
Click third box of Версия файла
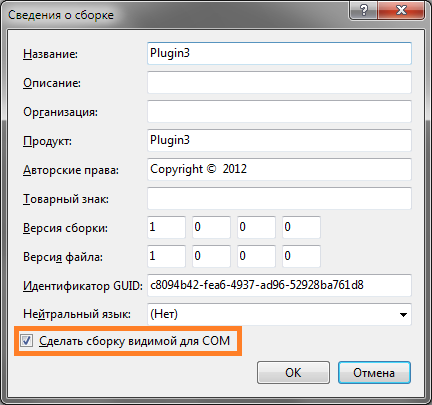click(x=256, y=256)
